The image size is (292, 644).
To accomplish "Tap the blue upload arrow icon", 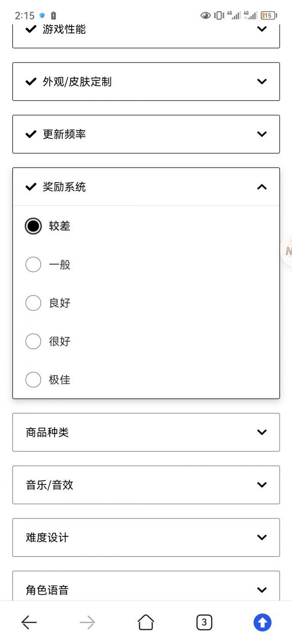I will click(x=262, y=622).
